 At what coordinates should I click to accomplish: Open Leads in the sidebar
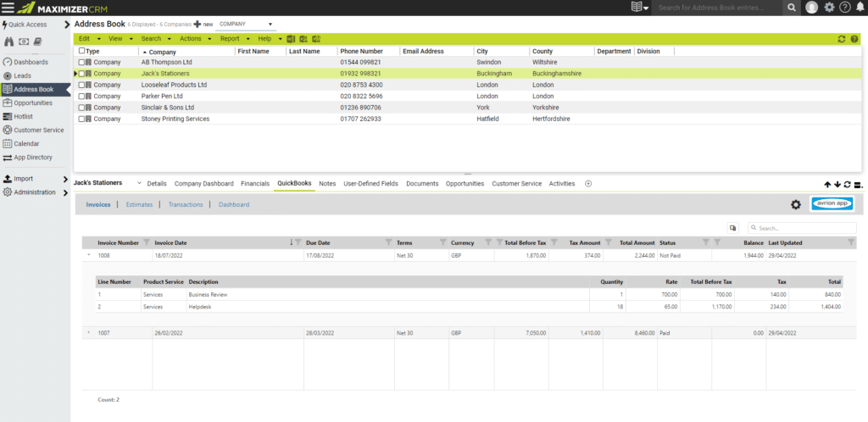coord(18,75)
